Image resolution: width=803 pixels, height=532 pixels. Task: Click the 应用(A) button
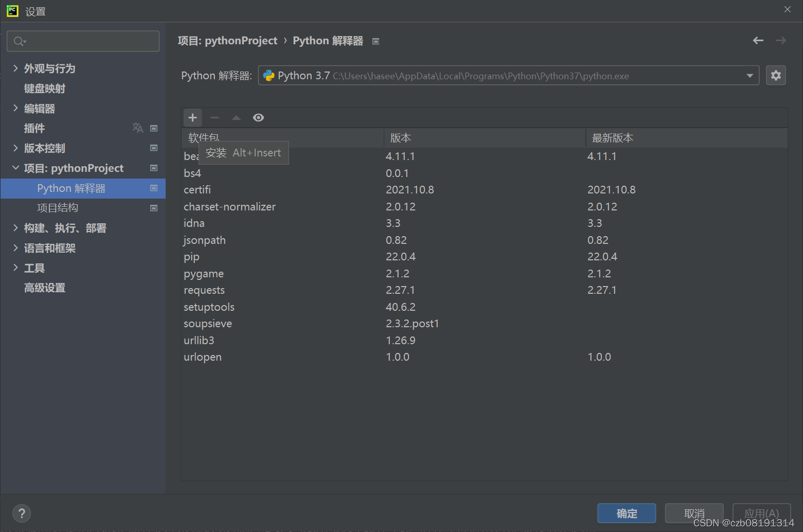coord(761,513)
